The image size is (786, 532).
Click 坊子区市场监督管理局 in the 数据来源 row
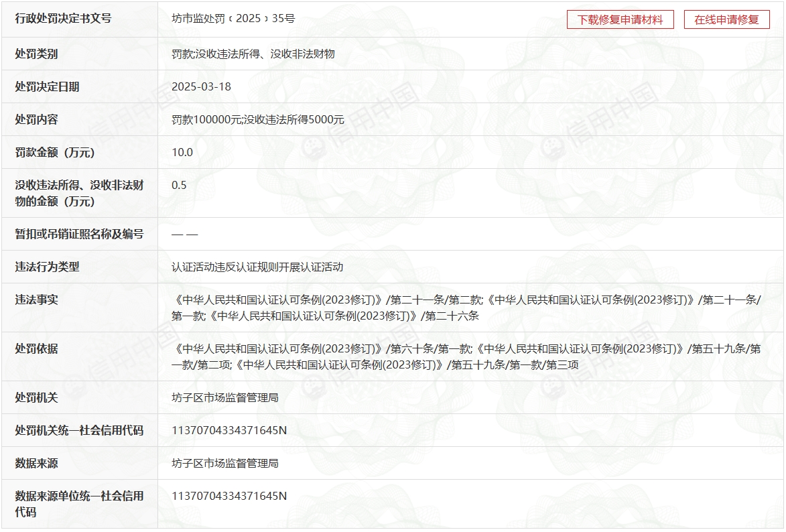coord(224,463)
